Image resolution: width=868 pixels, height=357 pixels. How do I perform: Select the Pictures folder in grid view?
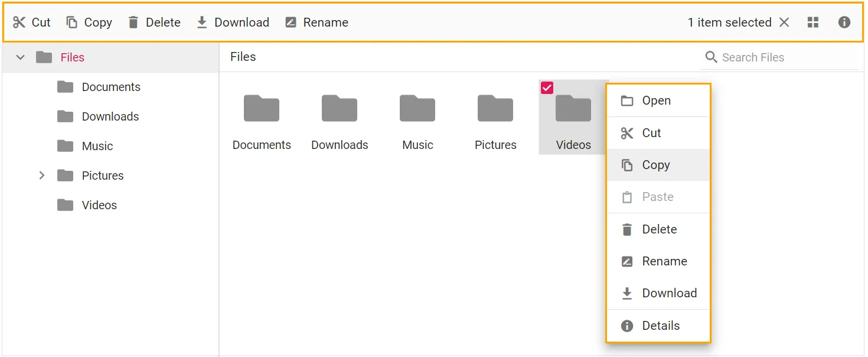click(x=495, y=117)
